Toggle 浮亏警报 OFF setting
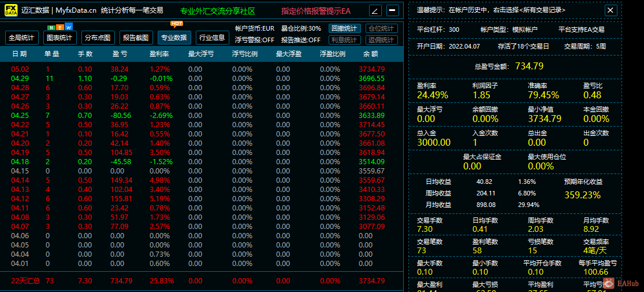This screenshot has height=292, width=644. 255,40
